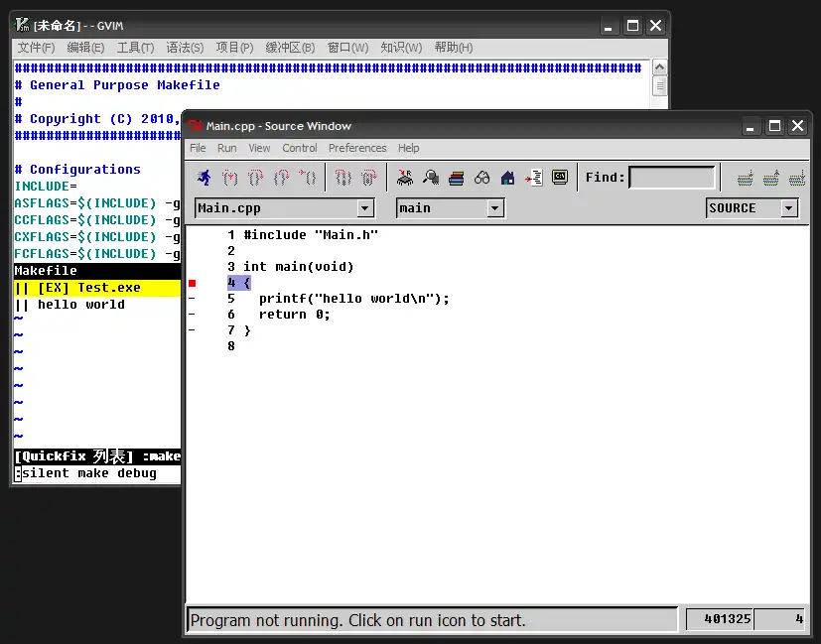This screenshot has width=821, height=644.
Task: Click the Next (step over) toolbar icon
Action: coord(255,178)
